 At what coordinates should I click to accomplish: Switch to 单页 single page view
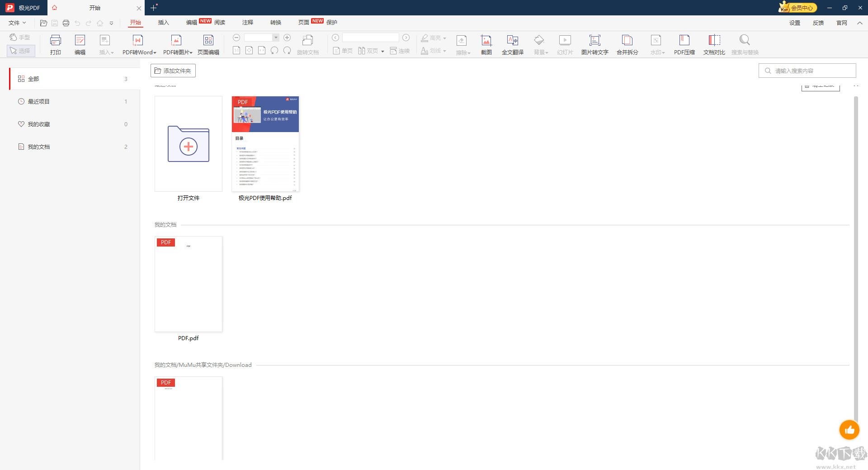343,51
